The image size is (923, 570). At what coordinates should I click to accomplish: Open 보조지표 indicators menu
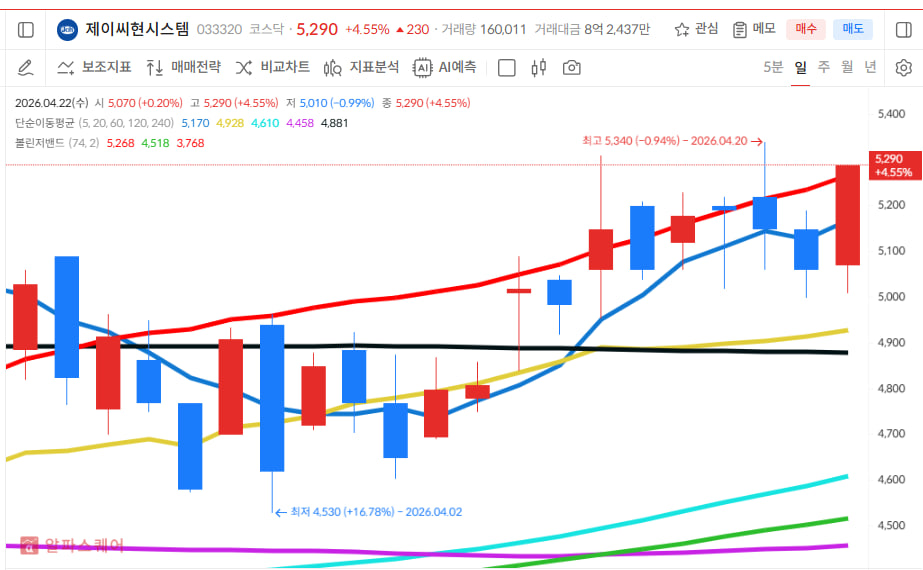[94, 68]
